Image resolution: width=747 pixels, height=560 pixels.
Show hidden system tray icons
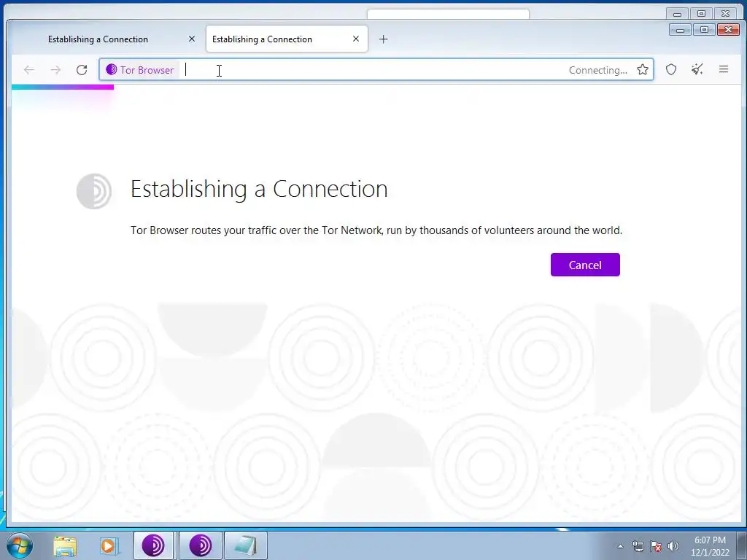coord(620,546)
